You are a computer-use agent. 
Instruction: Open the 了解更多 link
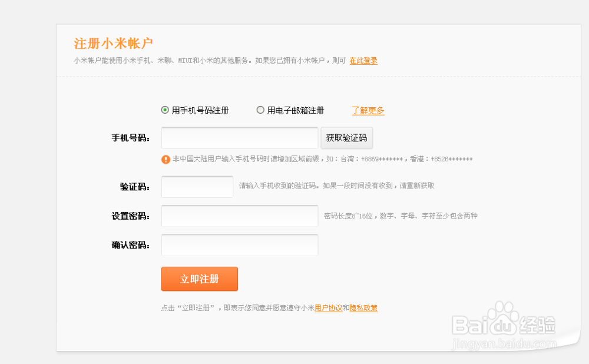[x=368, y=111]
